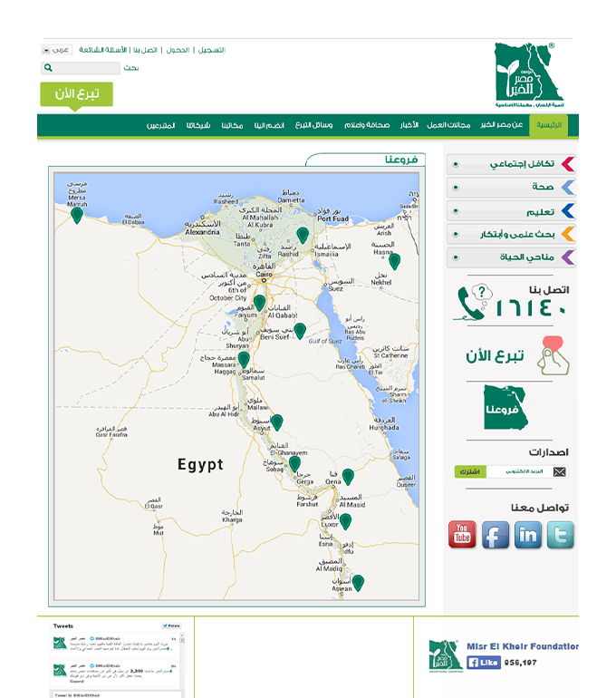Screen dimensions: 616x698
Task: Open شركائنا in navigation bar
Action: pyautogui.click(x=197, y=125)
